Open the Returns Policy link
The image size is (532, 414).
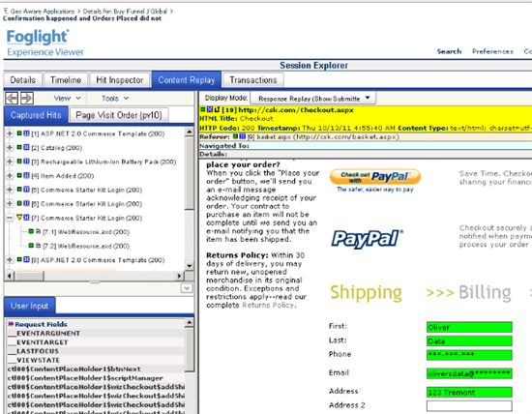268,305
